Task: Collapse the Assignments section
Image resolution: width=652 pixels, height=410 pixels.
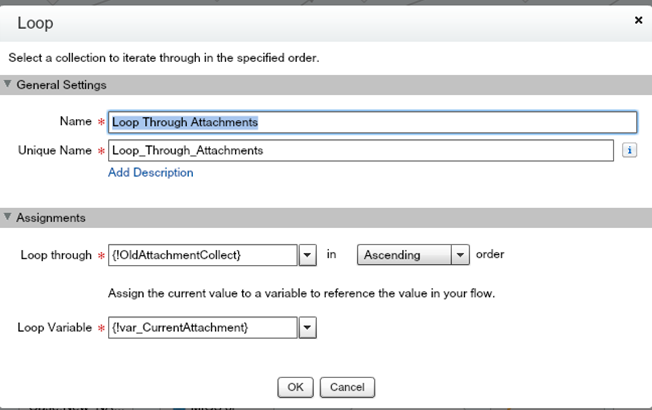Action: (7, 217)
